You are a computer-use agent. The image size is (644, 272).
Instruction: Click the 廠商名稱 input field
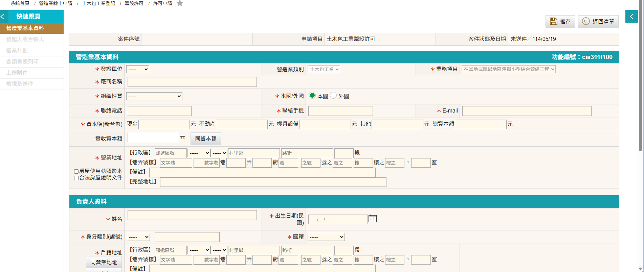pos(192,82)
